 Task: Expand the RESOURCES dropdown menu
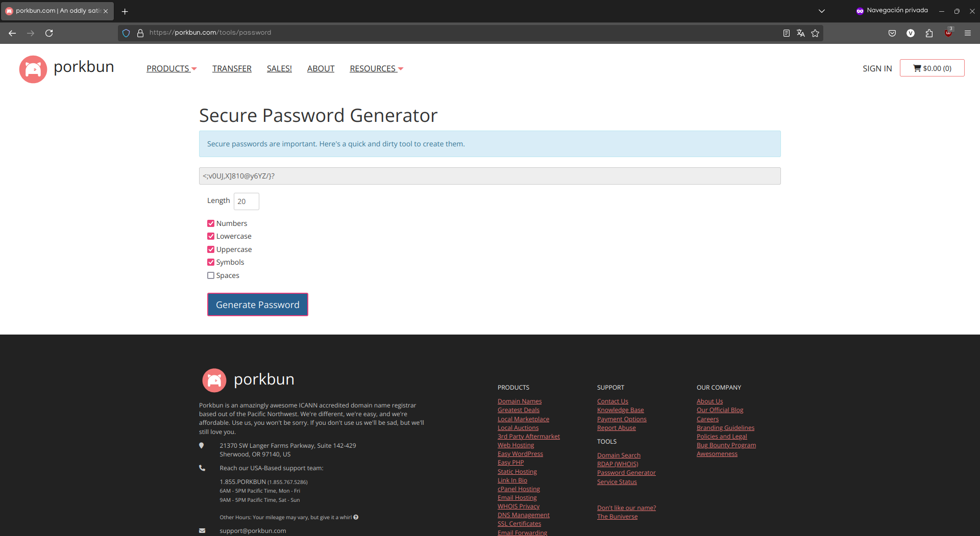tap(377, 68)
